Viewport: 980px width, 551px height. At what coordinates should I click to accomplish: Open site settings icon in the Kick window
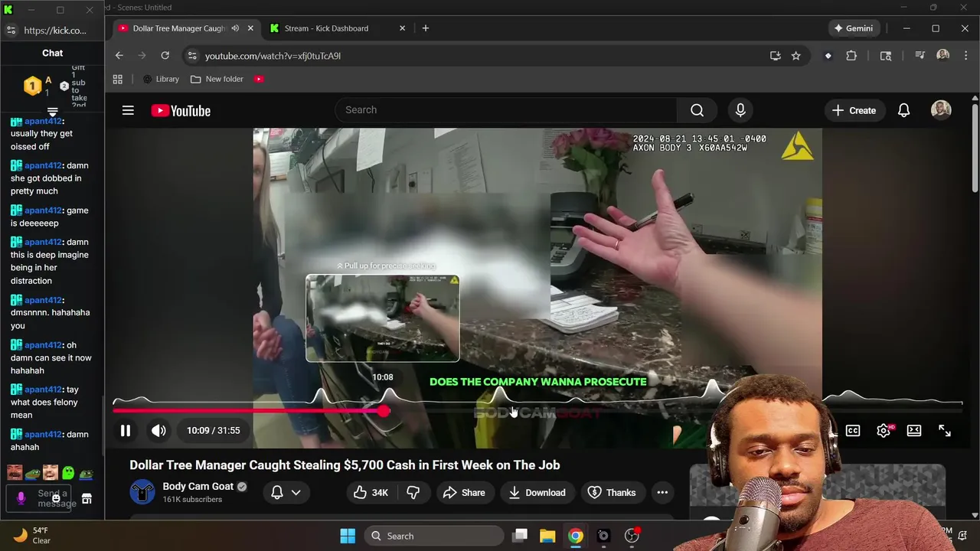pos(11,31)
